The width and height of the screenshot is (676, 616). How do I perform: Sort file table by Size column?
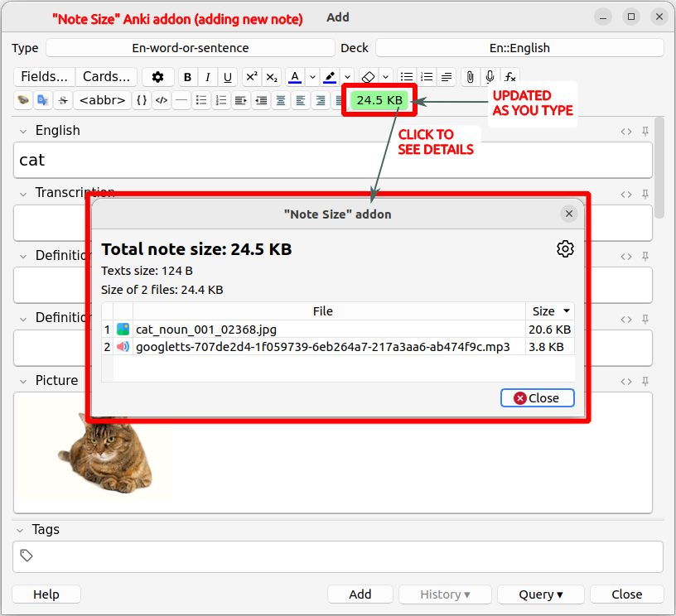pos(551,311)
